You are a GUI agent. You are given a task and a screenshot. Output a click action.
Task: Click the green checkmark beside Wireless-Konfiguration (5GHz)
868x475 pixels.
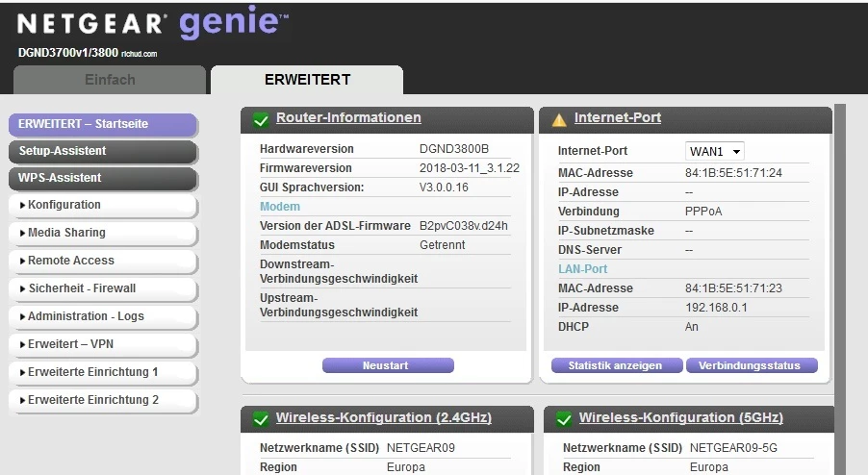pos(564,419)
